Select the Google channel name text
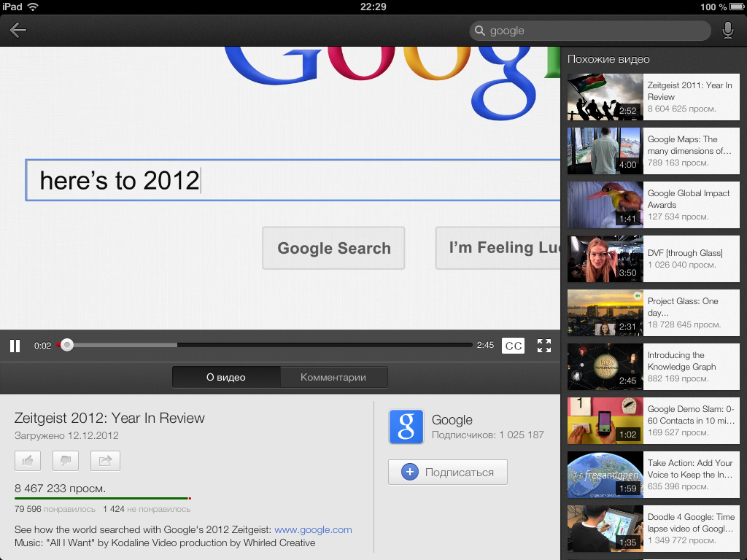Viewport: 747px width, 560px height. point(452,419)
